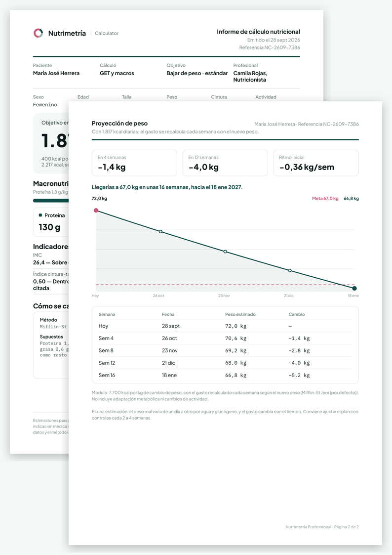Viewport: 392px width, 555px height.
Task: Click the Edad column label
Action: coord(83,97)
